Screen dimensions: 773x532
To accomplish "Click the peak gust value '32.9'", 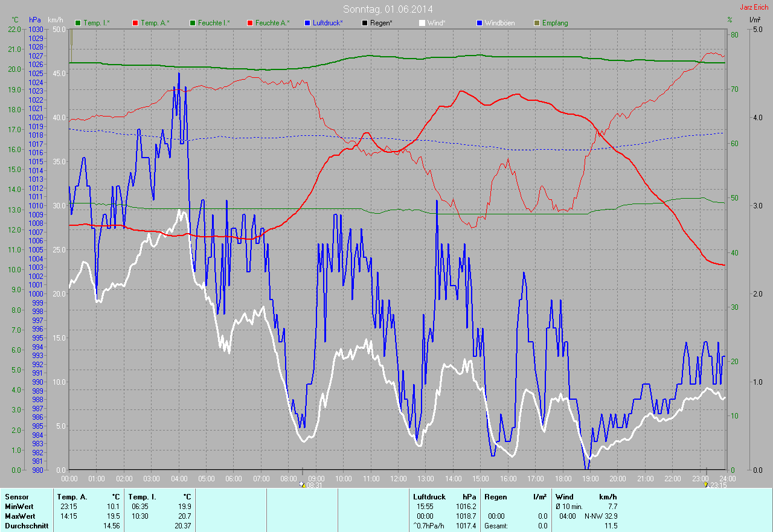I will pyautogui.click(x=611, y=516).
